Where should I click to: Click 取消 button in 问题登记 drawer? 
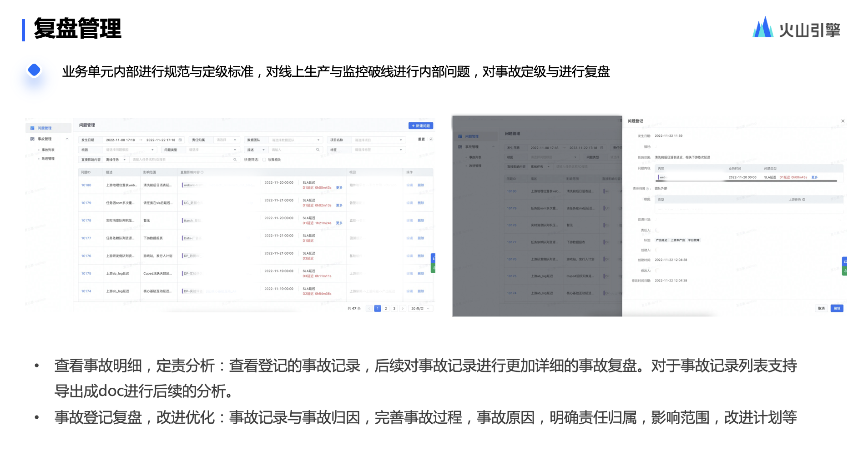(x=821, y=308)
